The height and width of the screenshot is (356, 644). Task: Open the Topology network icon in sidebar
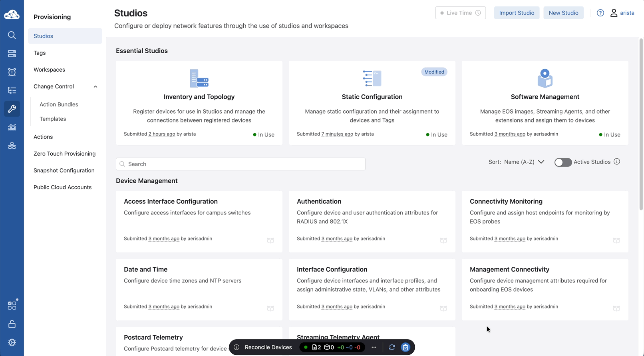click(x=12, y=146)
